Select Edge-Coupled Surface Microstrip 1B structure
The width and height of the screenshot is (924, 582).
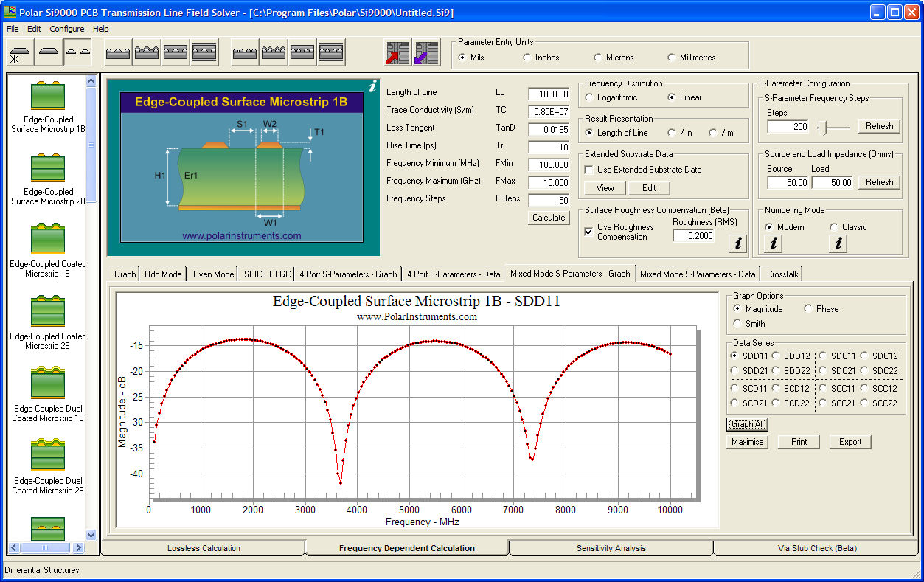coord(48,107)
